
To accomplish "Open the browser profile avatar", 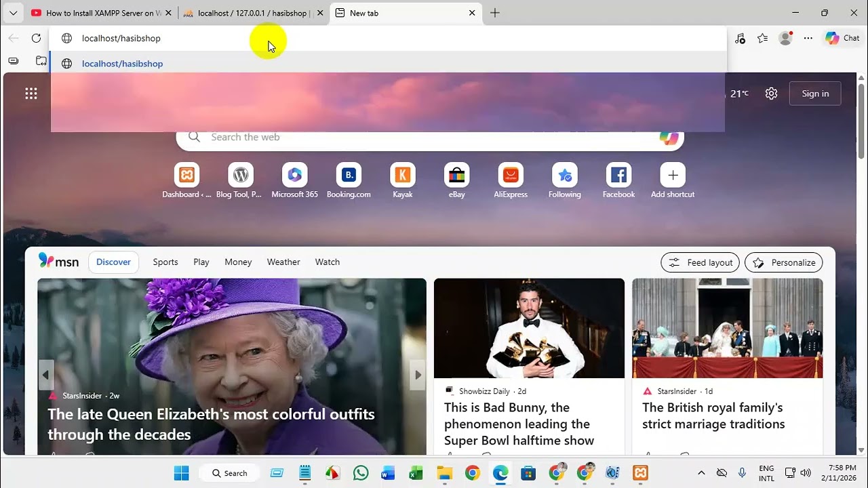I will 785,38.
